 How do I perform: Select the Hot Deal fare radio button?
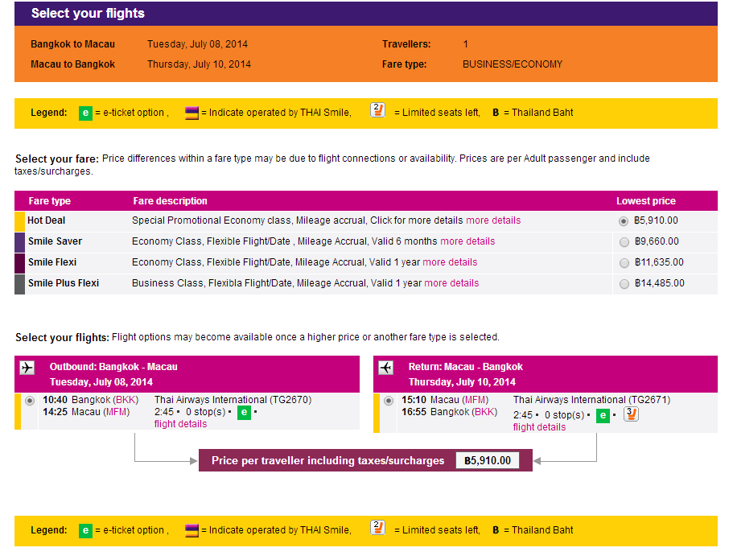(x=623, y=221)
